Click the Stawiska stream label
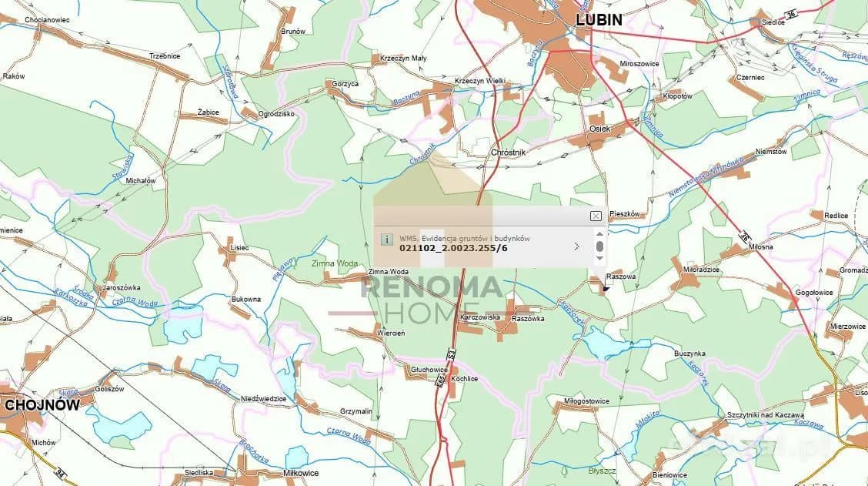This screenshot has width=868, height=486. 122,168
